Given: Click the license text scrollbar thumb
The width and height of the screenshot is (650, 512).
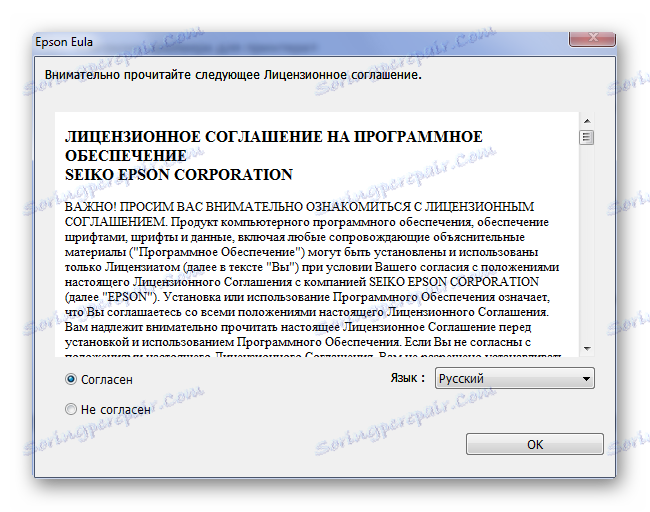Looking at the screenshot, I should click(x=587, y=137).
